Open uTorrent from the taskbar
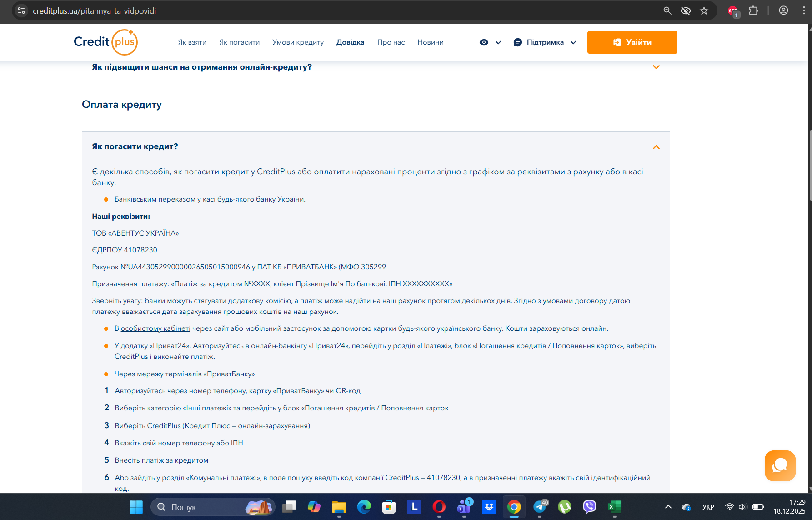Viewport: 812px width, 520px height. [x=565, y=507]
